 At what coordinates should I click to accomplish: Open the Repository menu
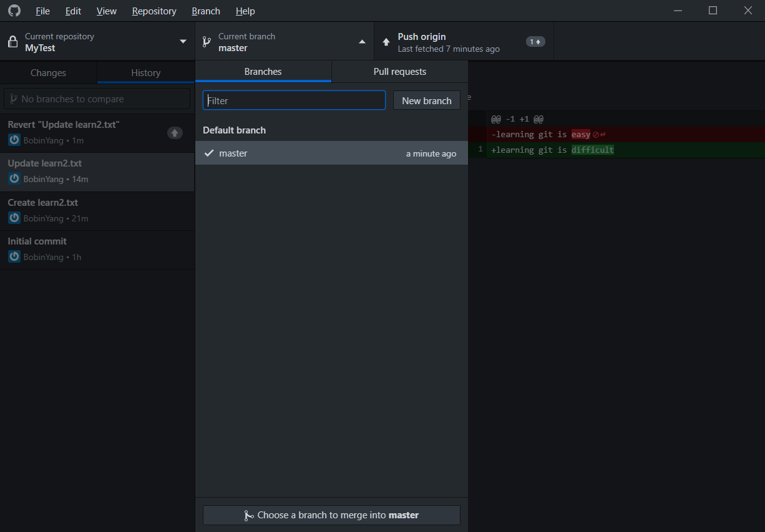pos(154,11)
